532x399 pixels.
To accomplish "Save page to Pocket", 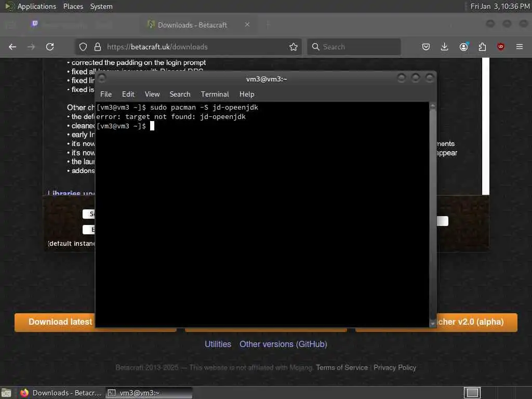I will (x=426, y=47).
